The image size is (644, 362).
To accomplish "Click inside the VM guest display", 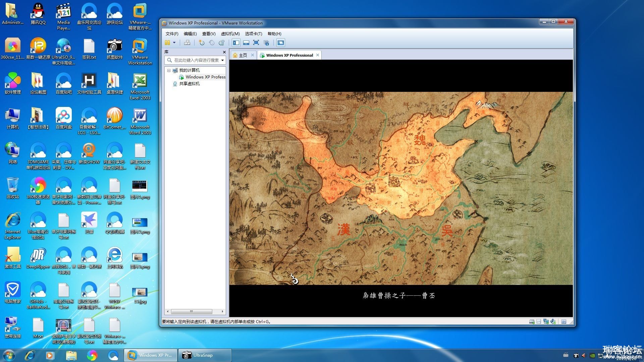I will pyautogui.click(x=401, y=188).
